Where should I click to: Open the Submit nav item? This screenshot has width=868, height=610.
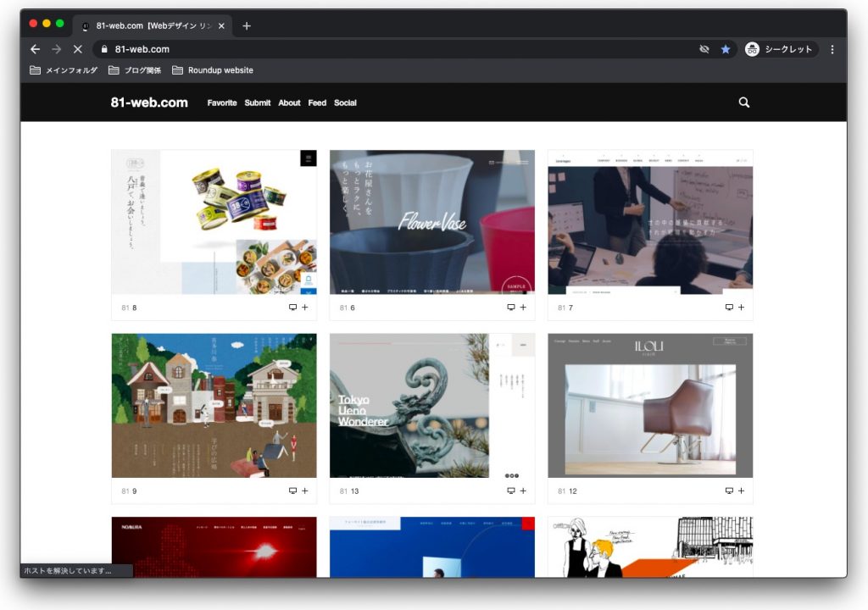[258, 103]
